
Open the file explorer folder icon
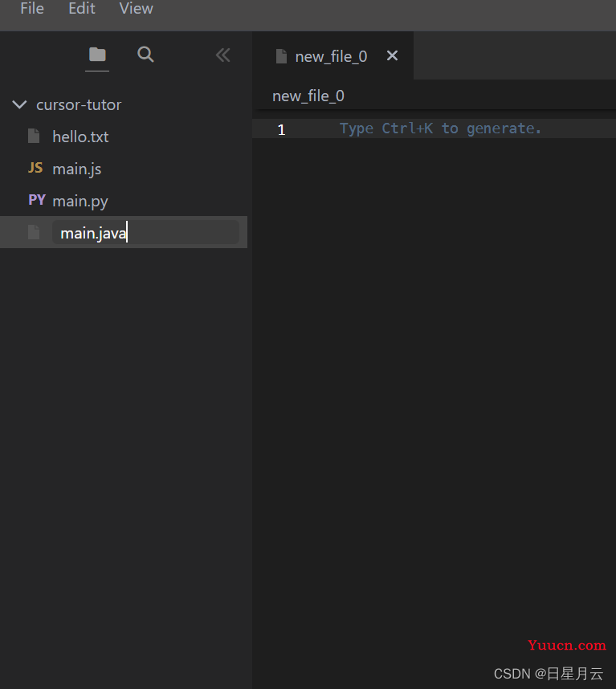(x=97, y=55)
